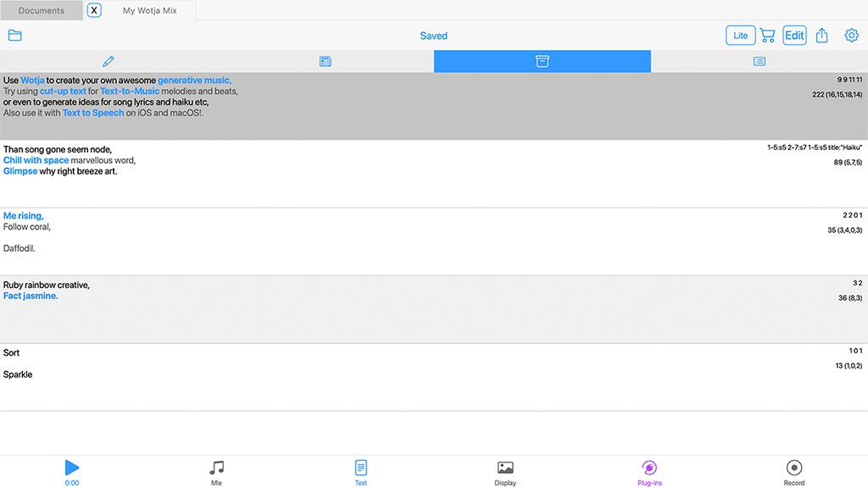Switch to the Documents tab
The image size is (868, 488).
click(42, 11)
